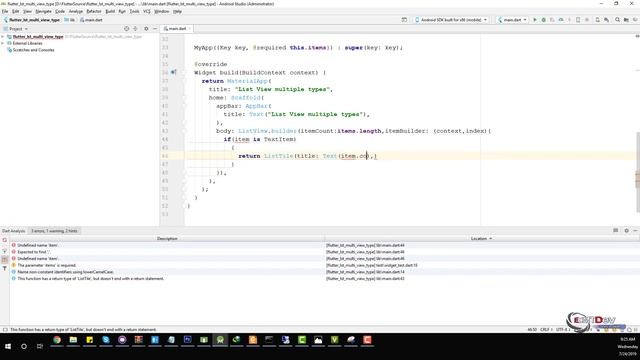
Task: Open the Tools menu
Action: [134, 11]
